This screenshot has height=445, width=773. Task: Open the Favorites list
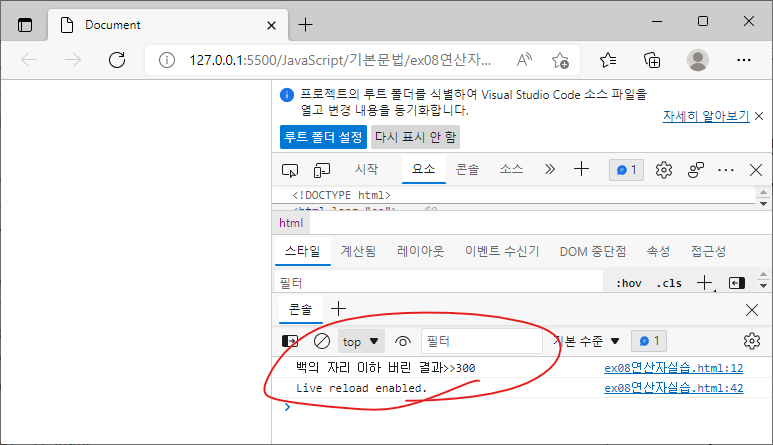608,60
